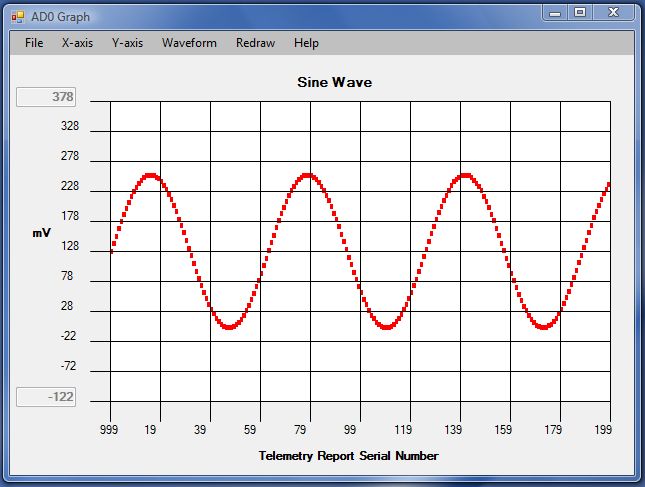The image size is (645, 487).
Task: Open the Y-axis menu
Action: tap(127, 43)
